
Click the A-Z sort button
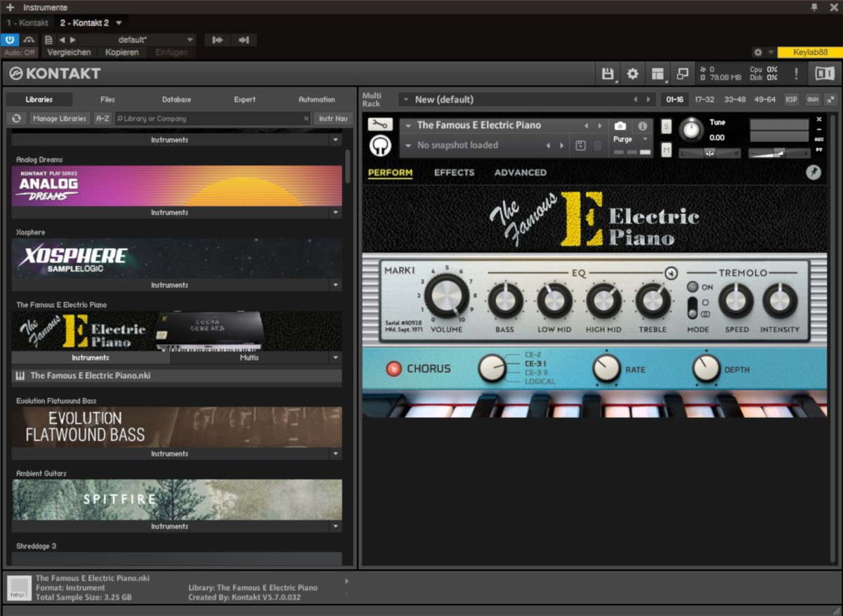[103, 119]
